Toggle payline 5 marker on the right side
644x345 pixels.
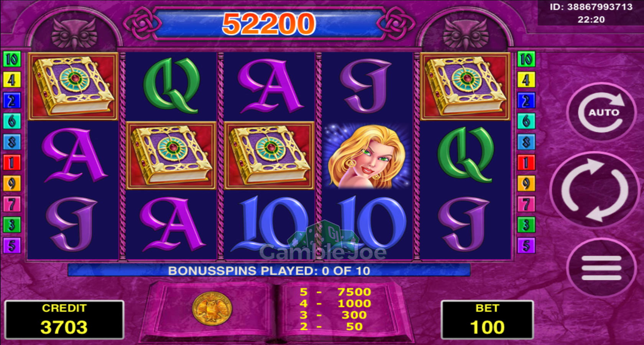tap(526, 245)
